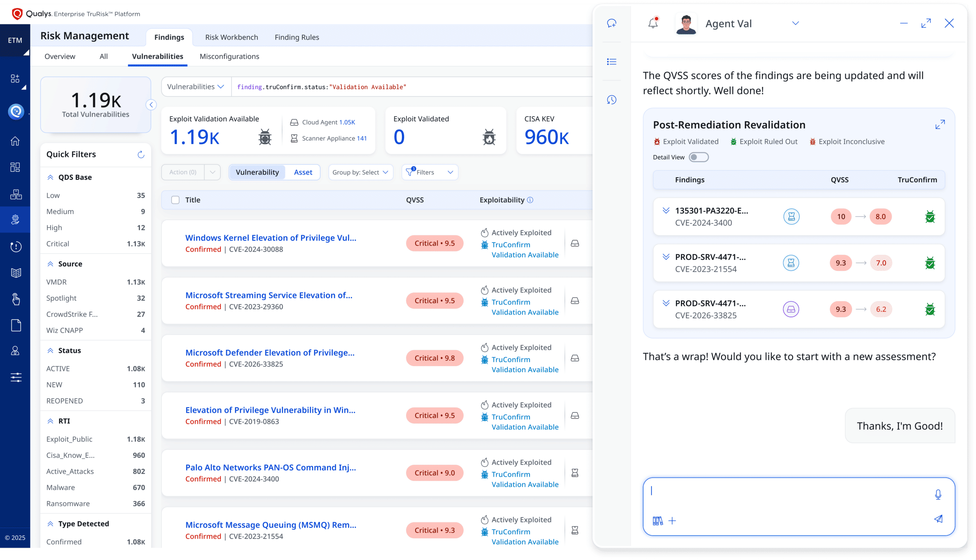976x560 pixels.
Task: Open the touch hand icon in sidebar
Action: pos(15,299)
